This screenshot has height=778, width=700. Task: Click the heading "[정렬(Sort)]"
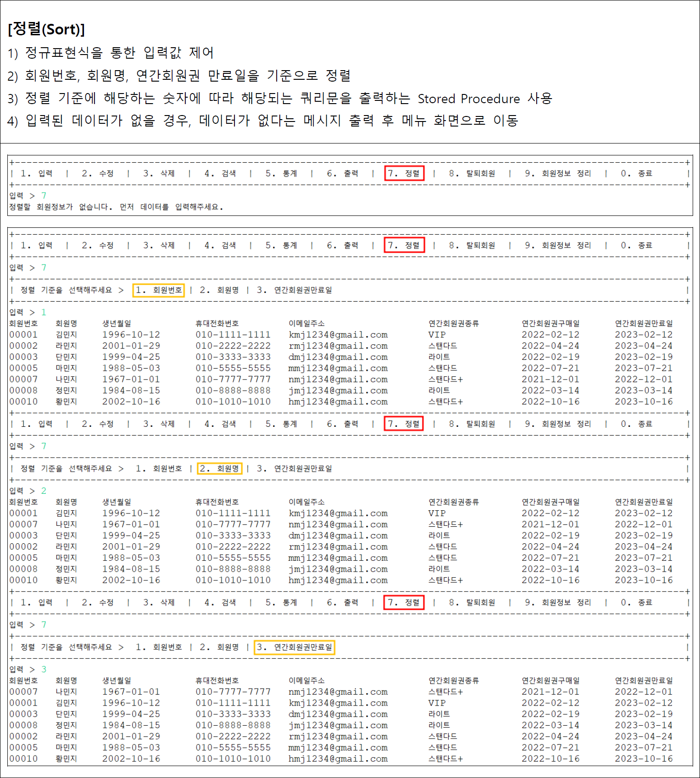coord(46,29)
